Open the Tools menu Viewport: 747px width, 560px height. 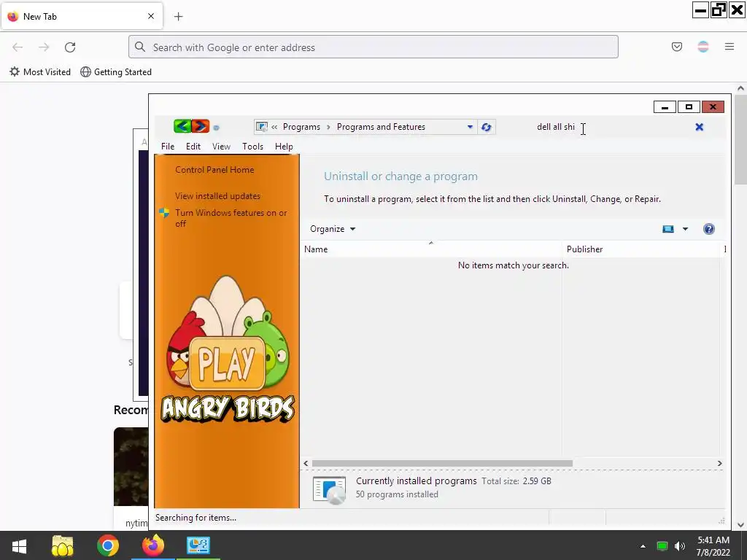pos(252,147)
